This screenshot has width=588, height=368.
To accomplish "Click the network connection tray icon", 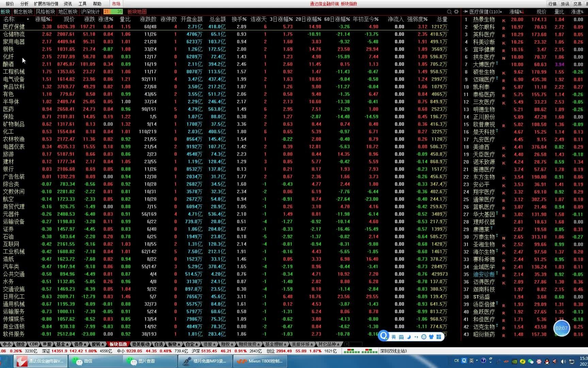I will tap(571, 361).
